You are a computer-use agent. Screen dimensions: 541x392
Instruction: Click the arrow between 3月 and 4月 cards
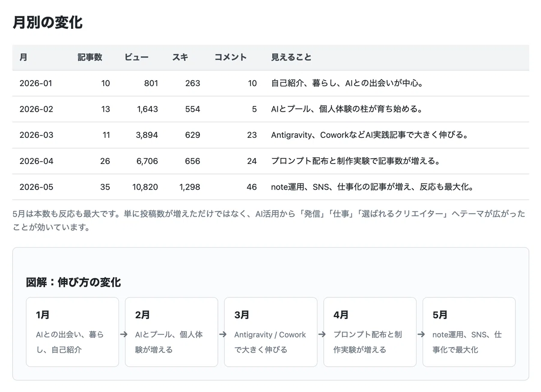tap(322, 334)
